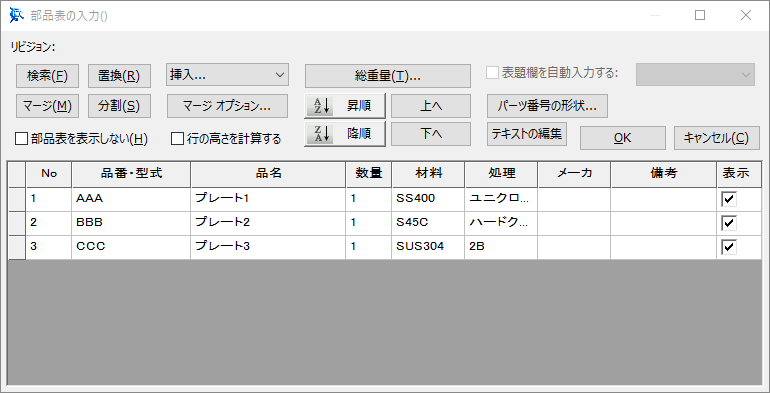Viewport: 770px width, 393px height.
Task: Click the 処理 column header
Action: click(x=501, y=173)
